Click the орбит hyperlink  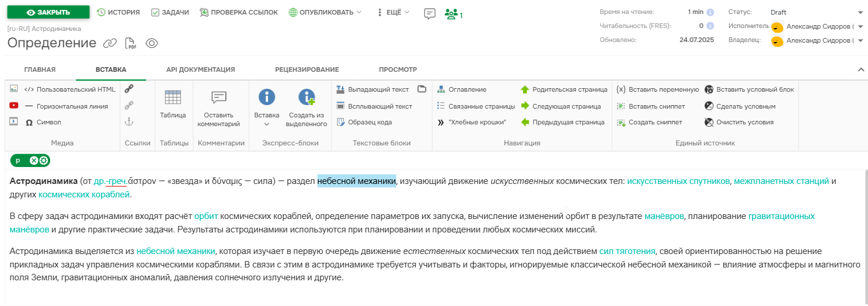(x=206, y=216)
